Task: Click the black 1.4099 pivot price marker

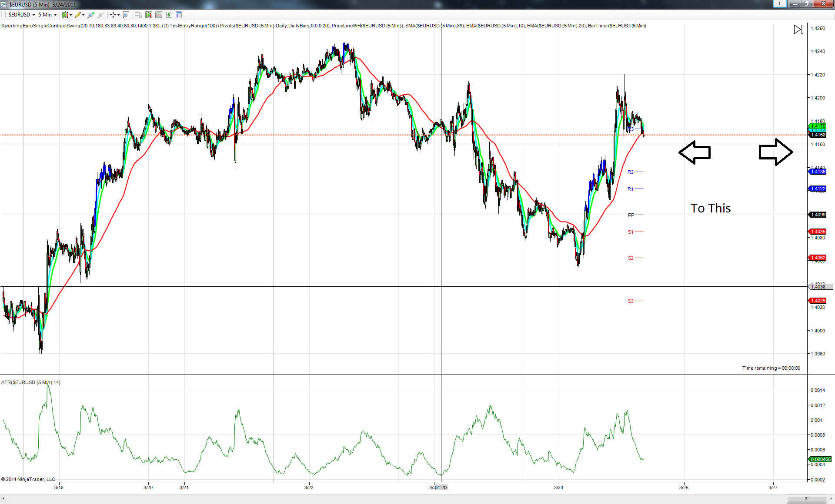Action: (x=818, y=215)
